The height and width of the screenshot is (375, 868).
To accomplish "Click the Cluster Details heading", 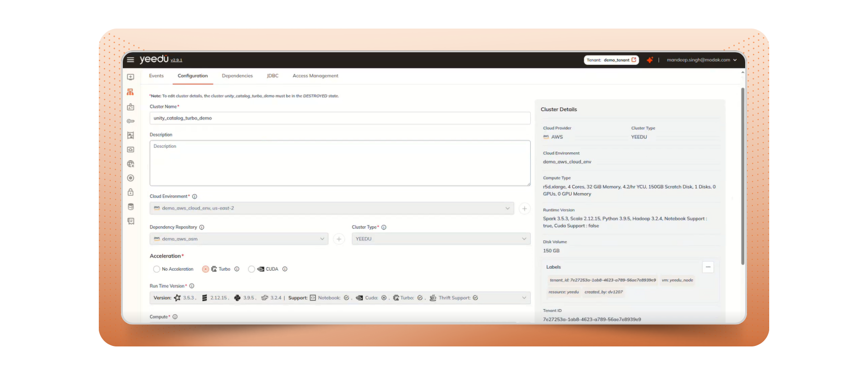I will click(x=559, y=109).
